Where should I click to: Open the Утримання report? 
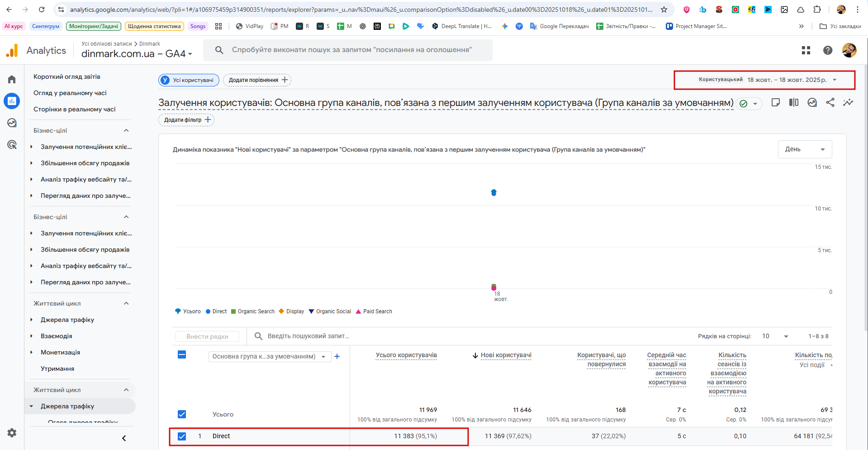[x=57, y=369]
